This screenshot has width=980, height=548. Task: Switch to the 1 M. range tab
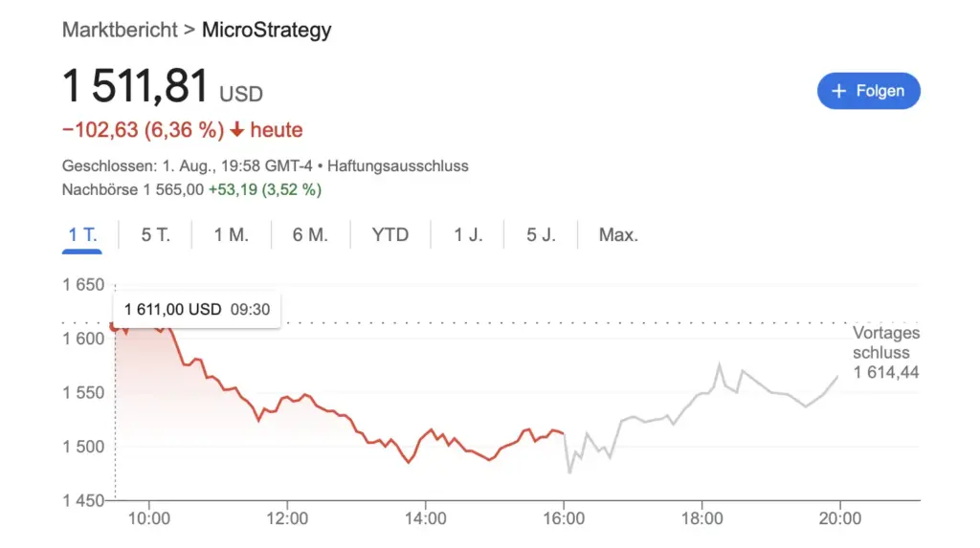pyautogui.click(x=232, y=234)
